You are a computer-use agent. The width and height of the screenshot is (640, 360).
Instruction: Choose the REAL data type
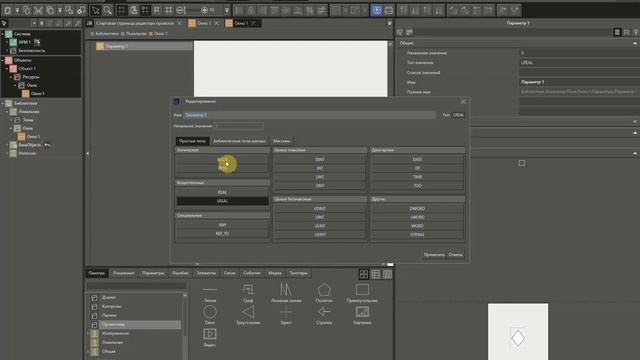(x=222, y=192)
